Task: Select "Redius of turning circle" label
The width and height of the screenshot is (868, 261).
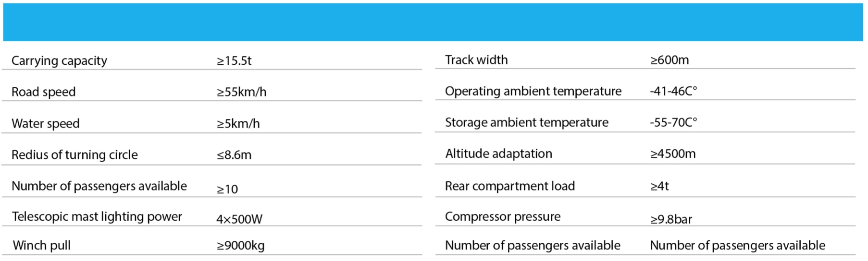Action: (74, 155)
